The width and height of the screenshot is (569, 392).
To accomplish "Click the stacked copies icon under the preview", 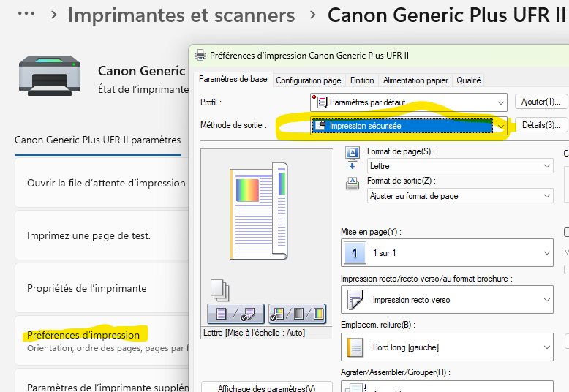I will (x=220, y=290).
